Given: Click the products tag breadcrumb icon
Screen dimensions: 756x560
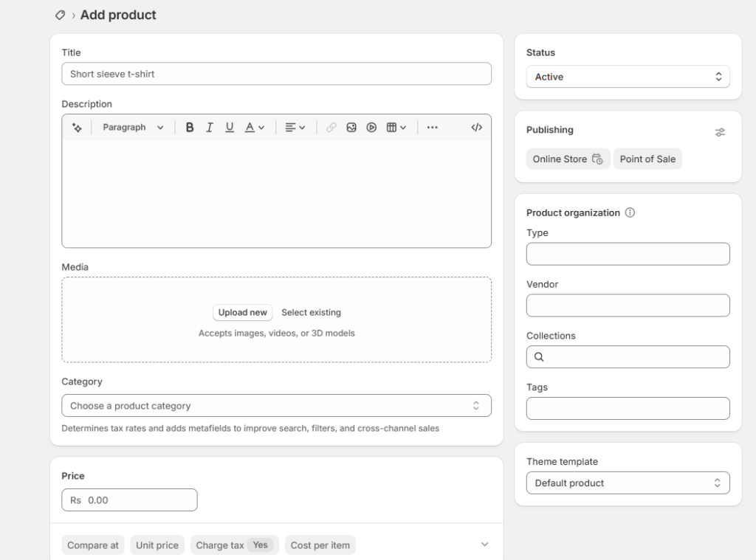Looking at the screenshot, I should tap(60, 15).
